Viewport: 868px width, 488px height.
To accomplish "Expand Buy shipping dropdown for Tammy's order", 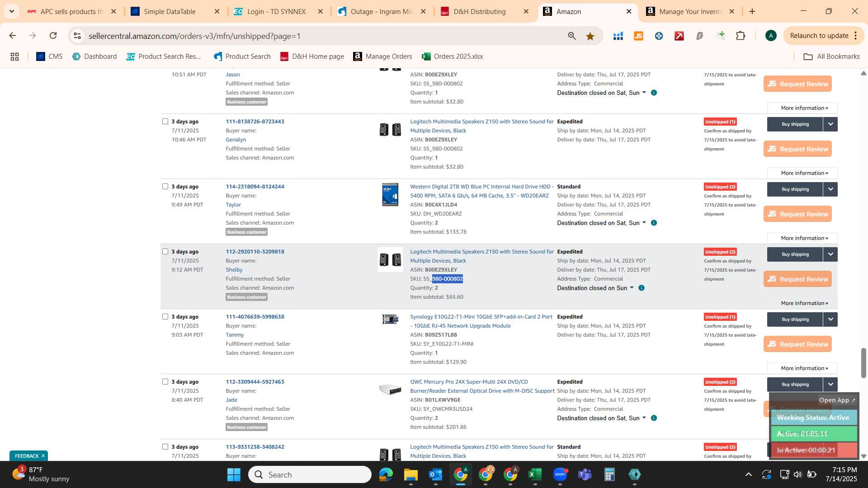I will tap(830, 319).
